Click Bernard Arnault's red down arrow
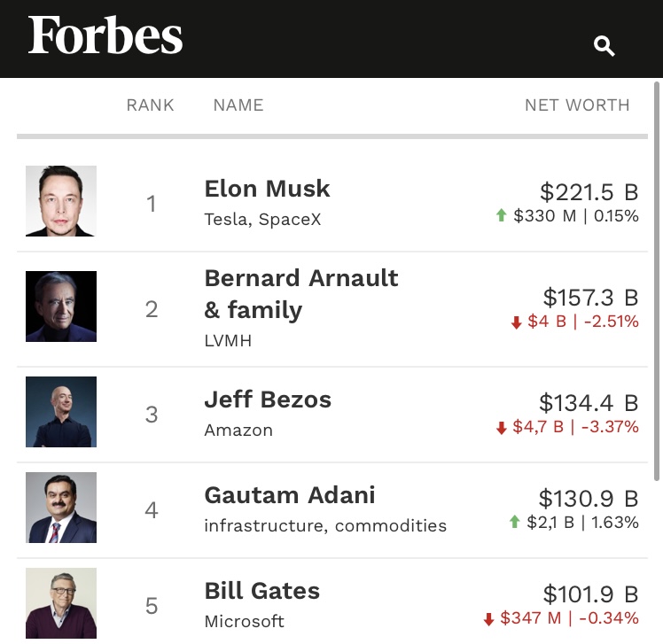The height and width of the screenshot is (644, 663). (x=516, y=322)
